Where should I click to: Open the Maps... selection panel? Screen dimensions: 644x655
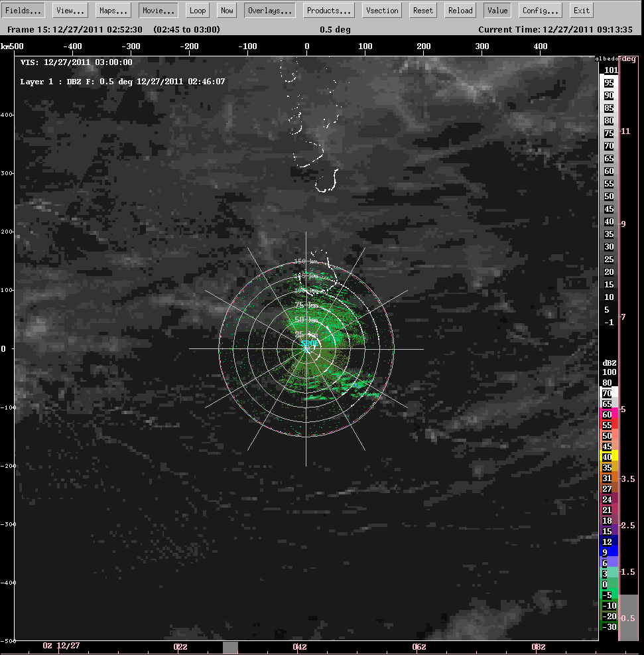pos(114,11)
